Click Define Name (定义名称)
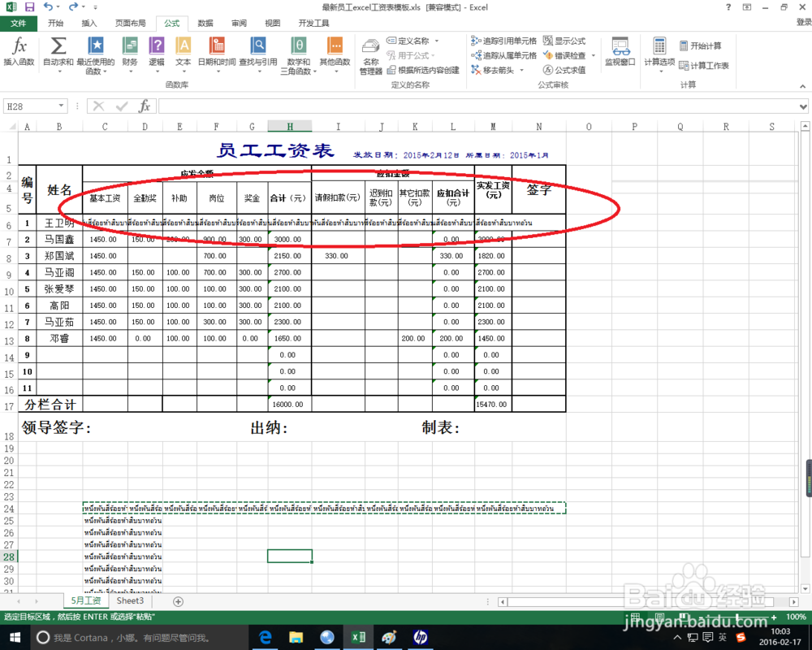 point(408,41)
